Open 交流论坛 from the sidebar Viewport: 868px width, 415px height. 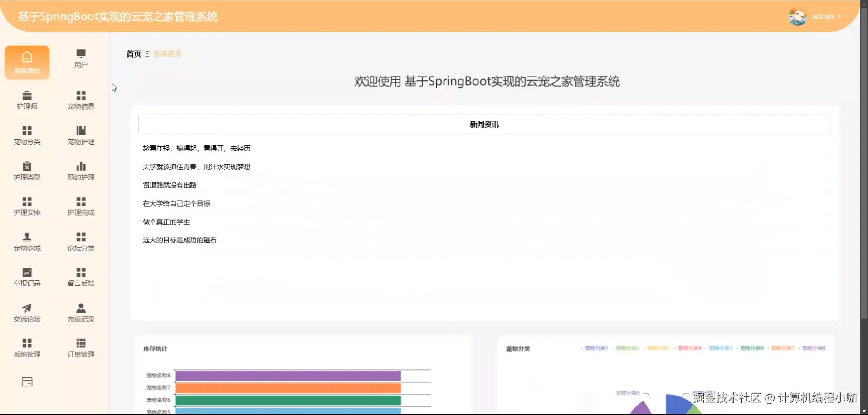tap(27, 312)
